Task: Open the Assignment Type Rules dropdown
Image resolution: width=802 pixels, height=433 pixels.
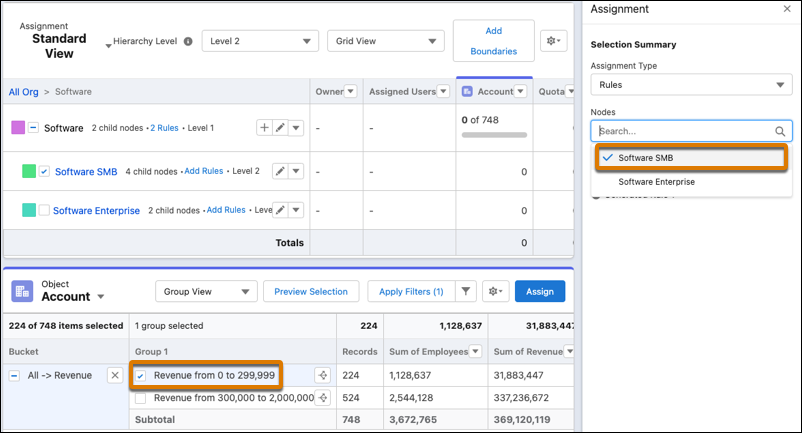Action: point(691,85)
